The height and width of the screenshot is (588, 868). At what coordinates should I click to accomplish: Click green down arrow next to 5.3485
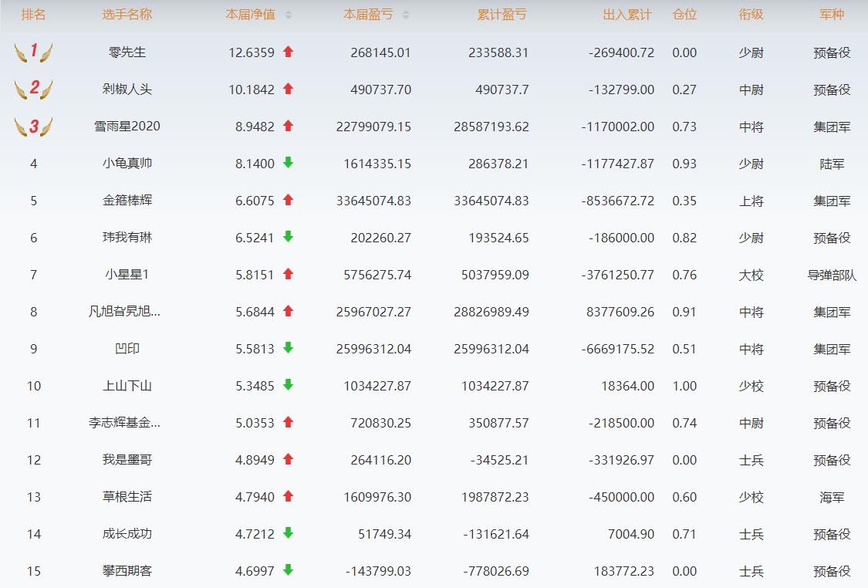click(x=288, y=385)
